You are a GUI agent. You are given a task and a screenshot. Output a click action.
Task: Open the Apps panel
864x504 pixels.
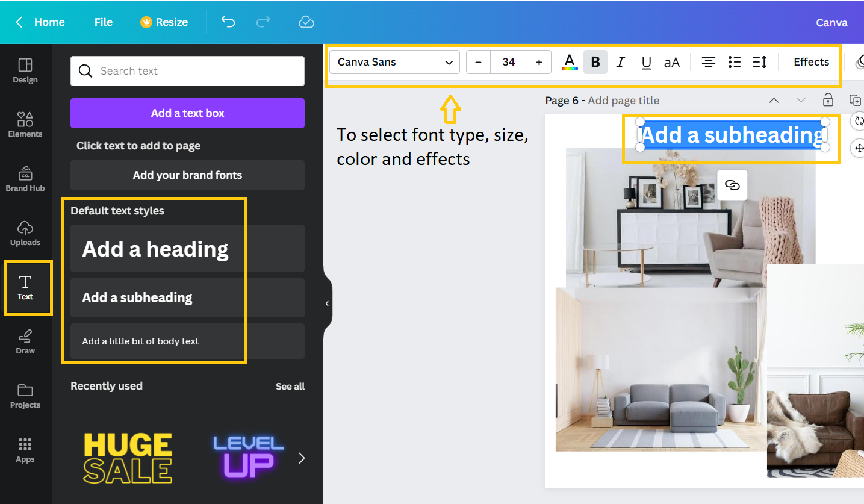click(25, 450)
